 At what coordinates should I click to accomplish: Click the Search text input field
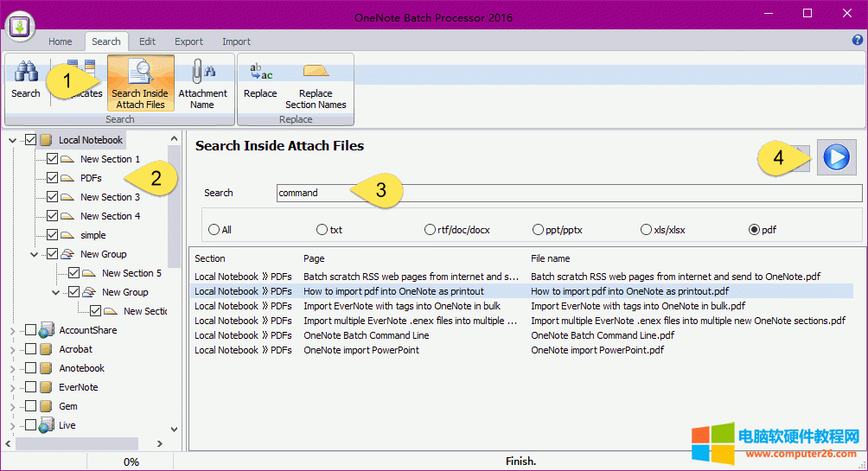pos(568,193)
